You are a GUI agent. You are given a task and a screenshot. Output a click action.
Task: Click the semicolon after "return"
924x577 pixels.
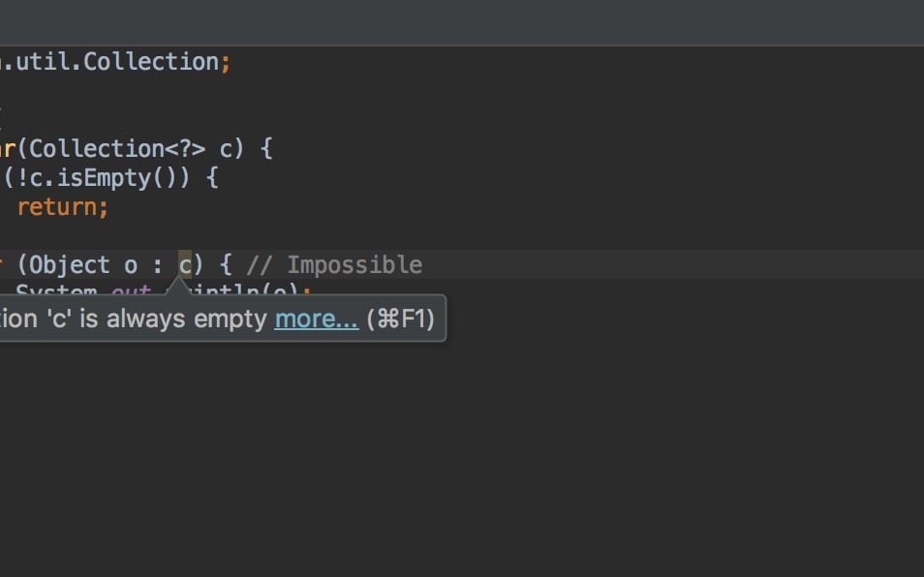tap(104, 207)
